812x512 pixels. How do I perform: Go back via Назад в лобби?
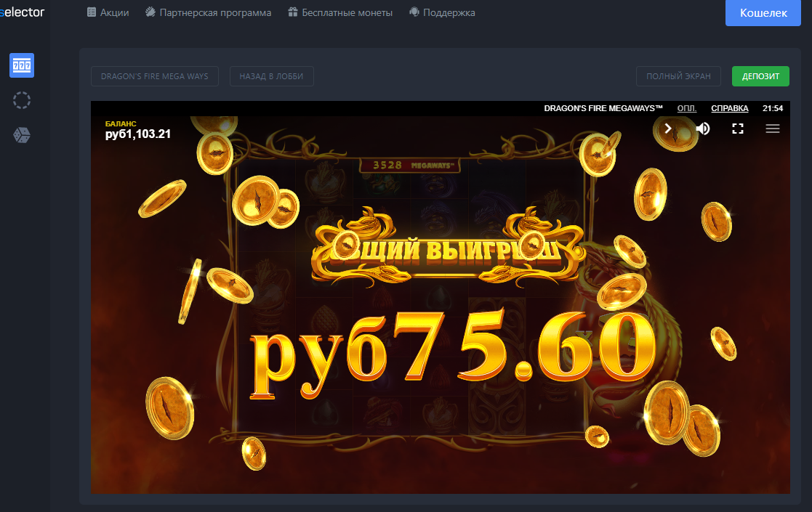[x=271, y=76]
